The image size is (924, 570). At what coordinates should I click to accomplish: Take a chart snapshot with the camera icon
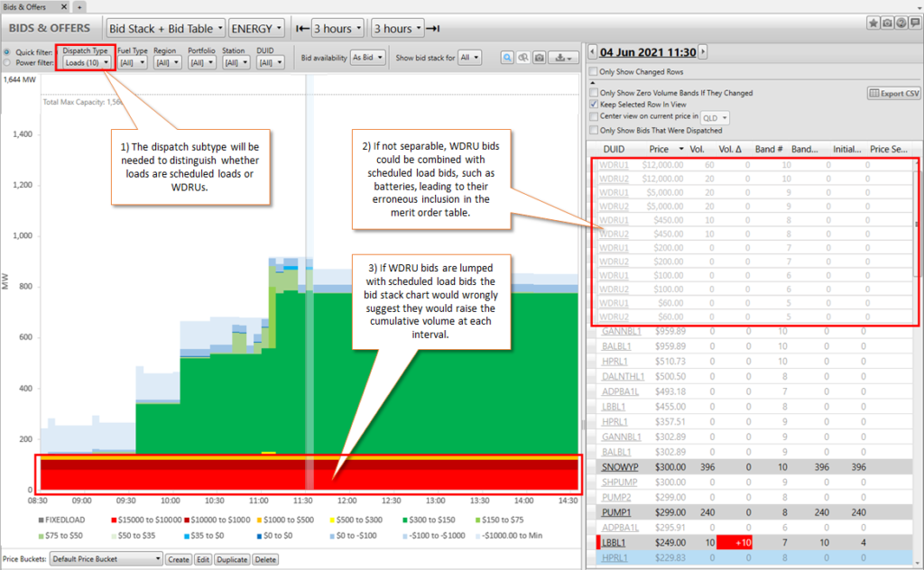(x=540, y=57)
